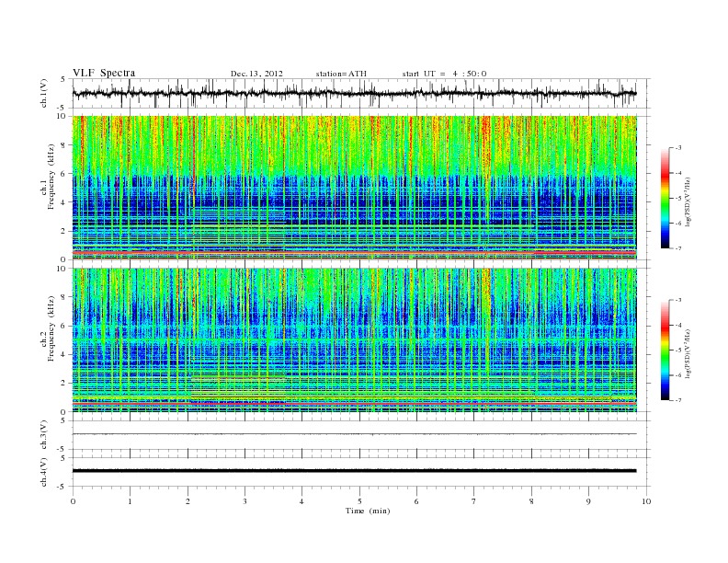Click time axis tick label '2'
728x563 pixels.
[188, 501]
